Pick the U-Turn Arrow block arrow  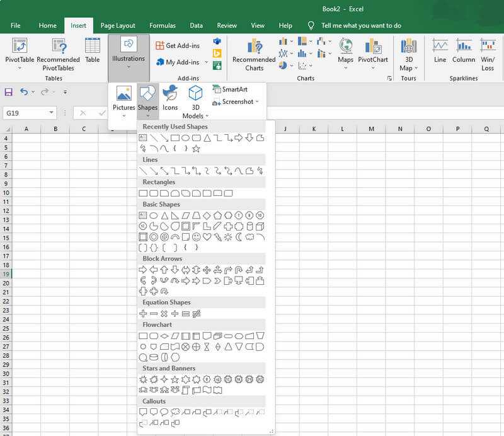(x=239, y=270)
